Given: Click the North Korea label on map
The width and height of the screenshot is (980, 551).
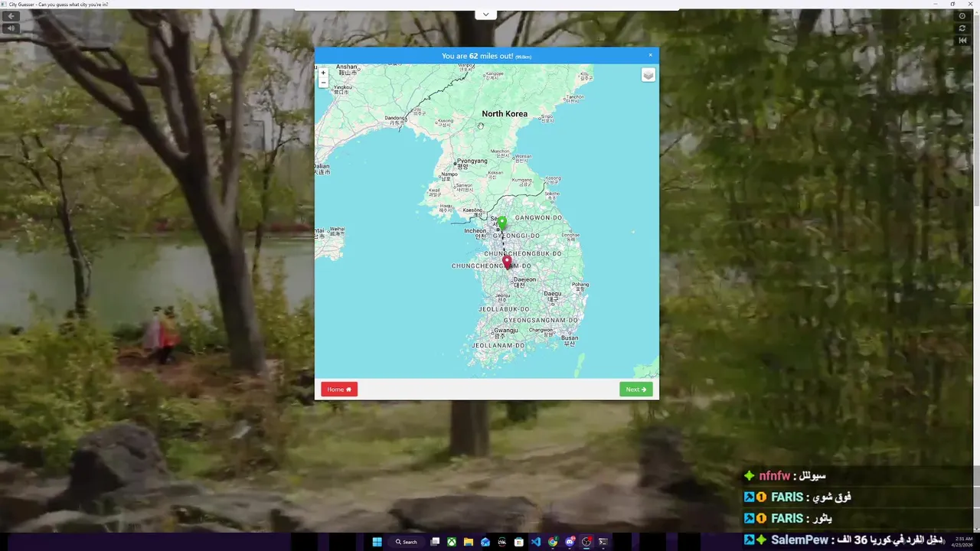Looking at the screenshot, I should click(x=505, y=113).
